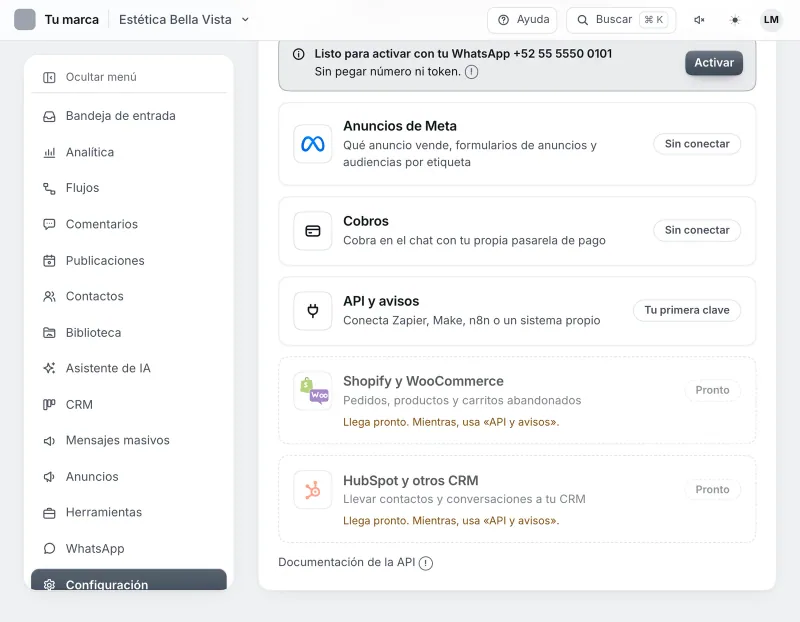Viewport: 800px width, 622px height.
Task: Open Biblioteca in sidebar
Action: click(129, 333)
